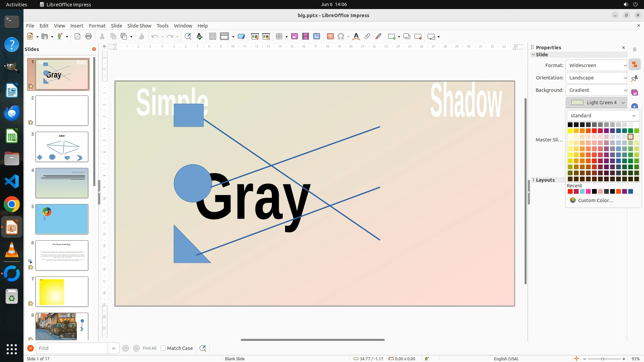
Task: Toggle the Display Grid icon
Action: click(212, 37)
